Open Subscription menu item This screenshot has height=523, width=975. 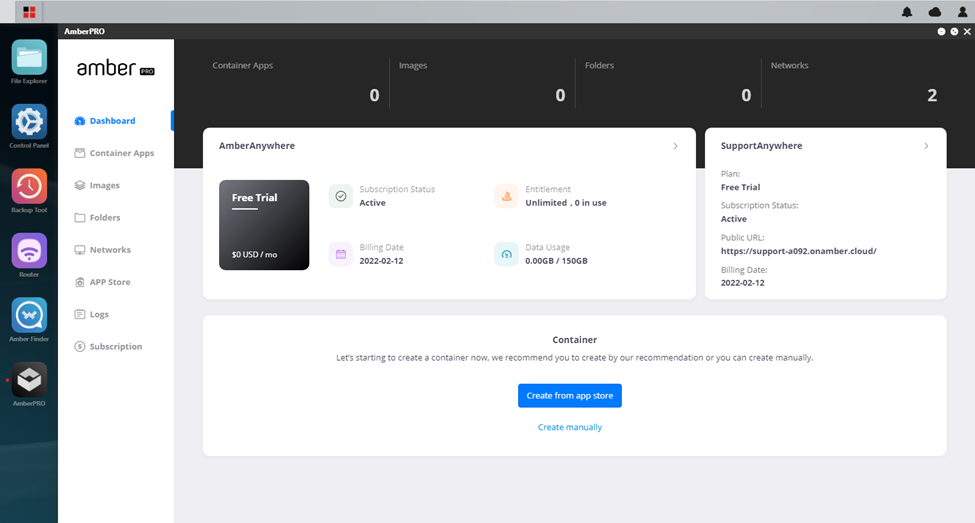pyautogui.click(x=115, y=346)
